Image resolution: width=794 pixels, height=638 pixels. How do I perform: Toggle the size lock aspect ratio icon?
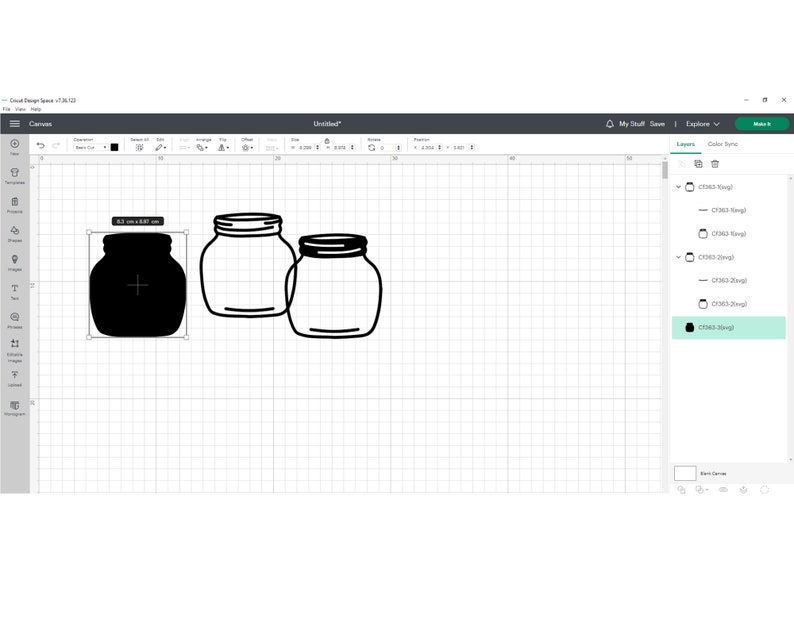pyautogui.click(x=327, y=141)
